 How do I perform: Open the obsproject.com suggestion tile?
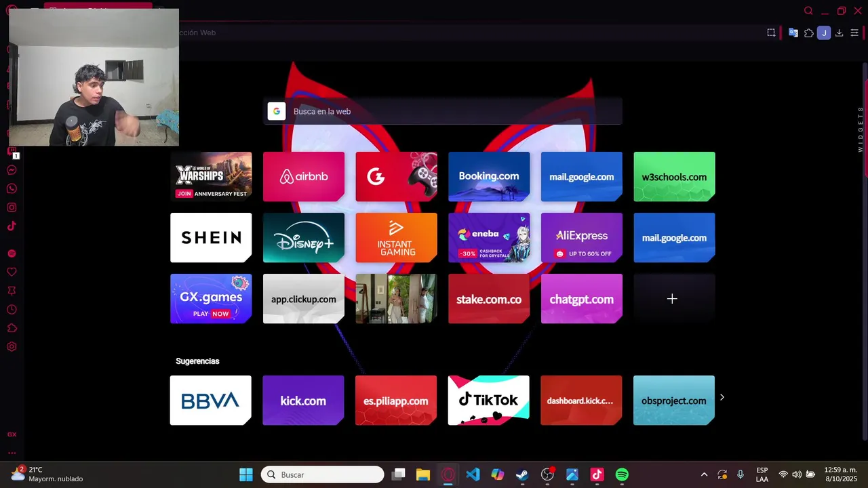click(673, 400)
